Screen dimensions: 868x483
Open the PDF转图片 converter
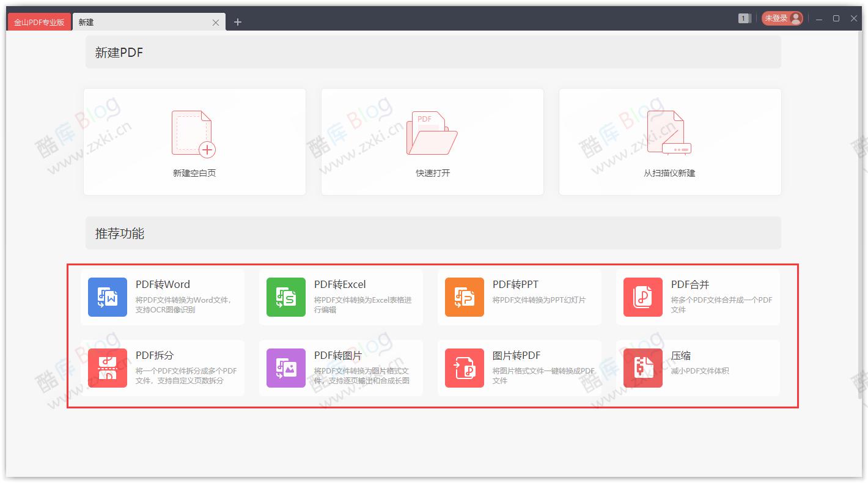click(342, 368)
